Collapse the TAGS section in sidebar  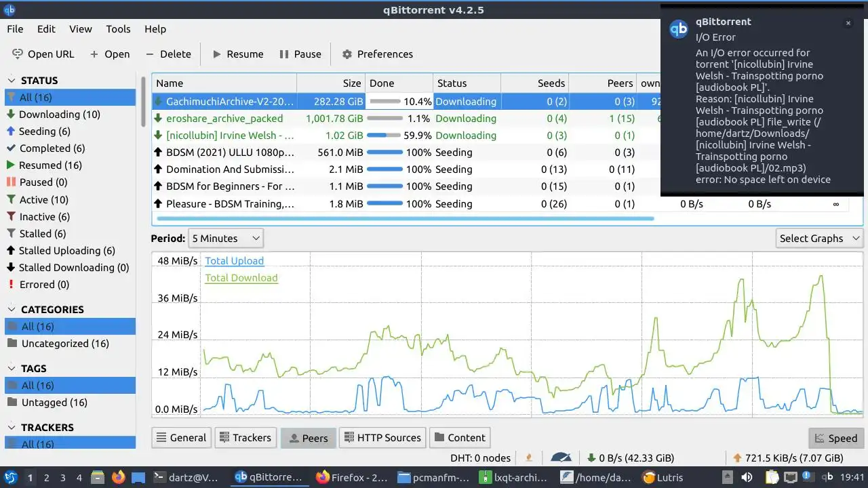click(12, 368)
